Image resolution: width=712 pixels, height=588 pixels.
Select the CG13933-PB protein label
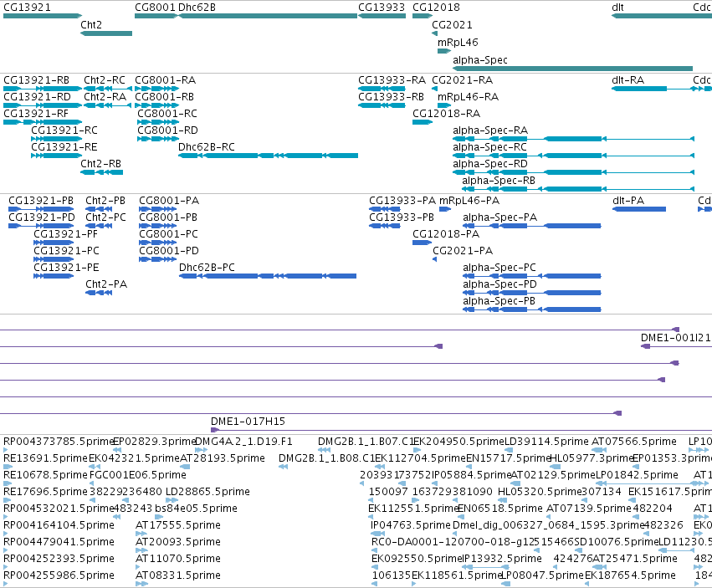tap(402, 217)
